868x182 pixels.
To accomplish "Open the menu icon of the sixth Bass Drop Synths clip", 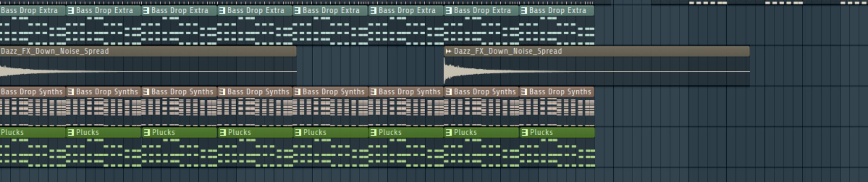I will (x=373, y=92).
